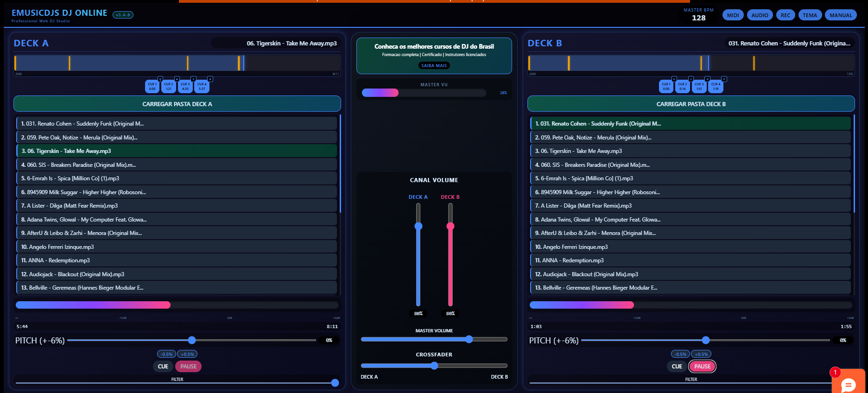The width and height of the screenshot is (868, 393).
Task: Open the MIDI settings
Action: [x=733, y=15]
